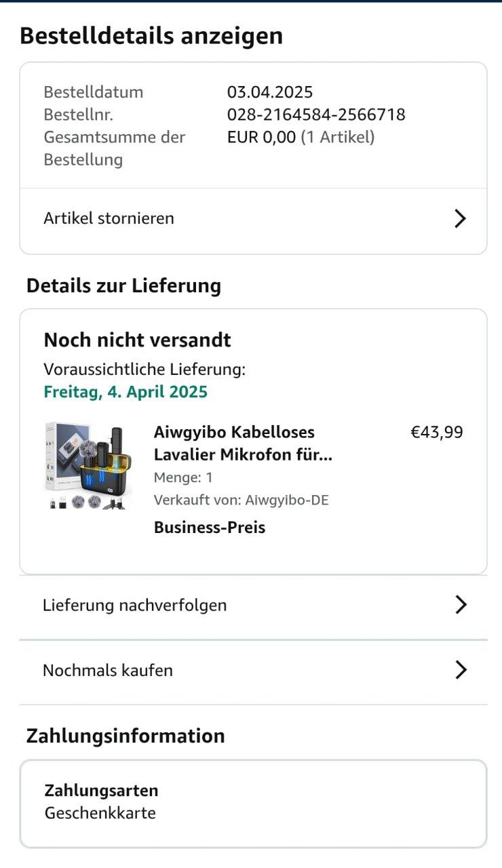The width and height of the screenshot is (502, 868).
Task: Tap the Bestelldetails anzeigen heading
Action: pyautogui.click(x=151, y=36)
